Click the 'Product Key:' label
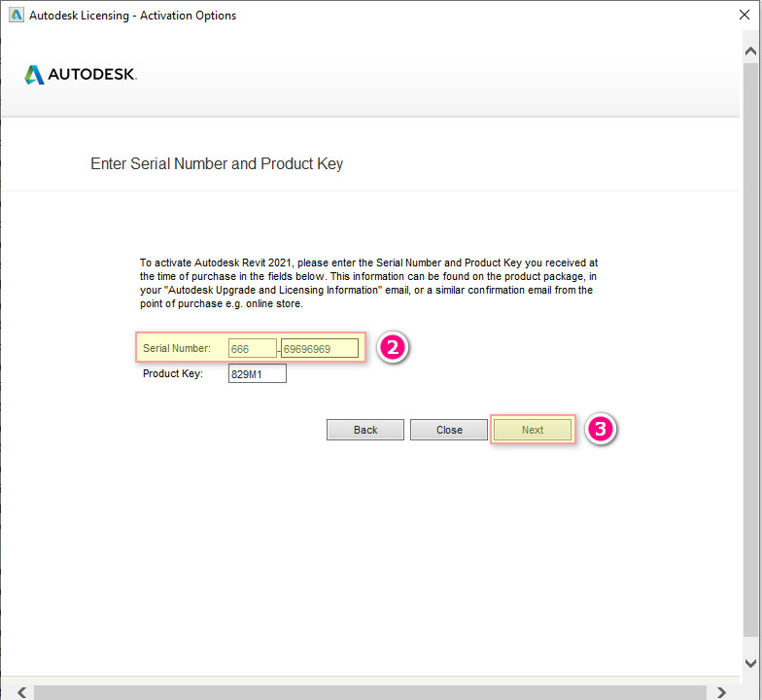762x700 pixels. tap(172, 373)
